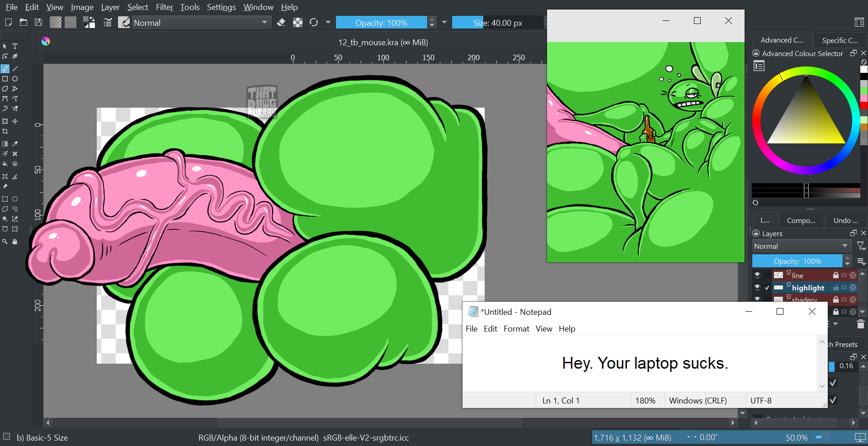This screenshot has width=868, height=446.
Task: Select the Freehand Brush tool
Action: [x=5, y=69]
